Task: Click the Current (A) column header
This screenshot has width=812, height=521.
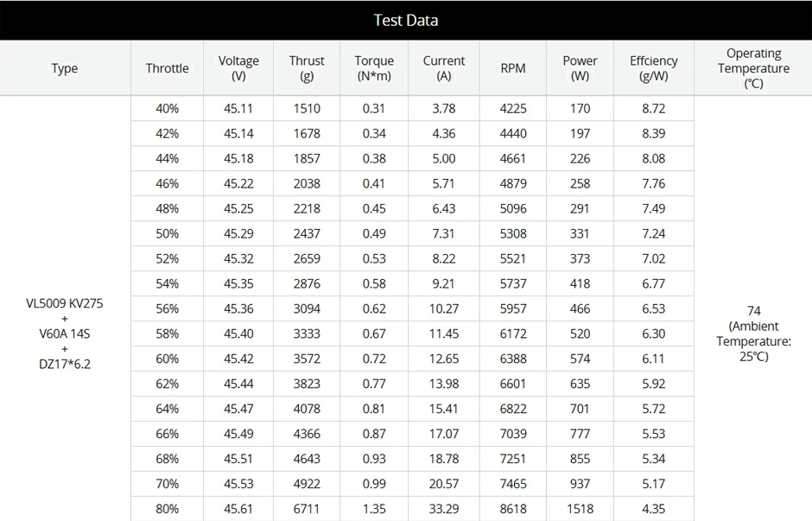Action: click(x=444, y=68)
